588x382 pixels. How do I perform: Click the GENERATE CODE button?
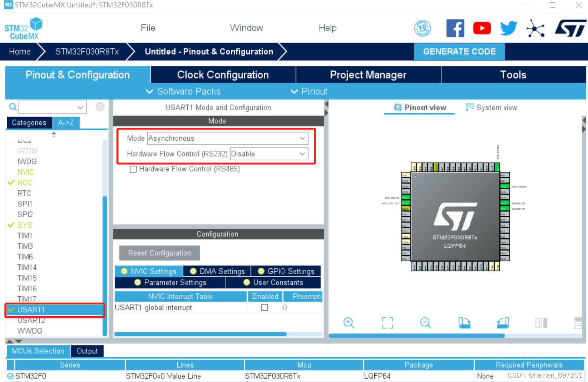[x=459, y=52]
